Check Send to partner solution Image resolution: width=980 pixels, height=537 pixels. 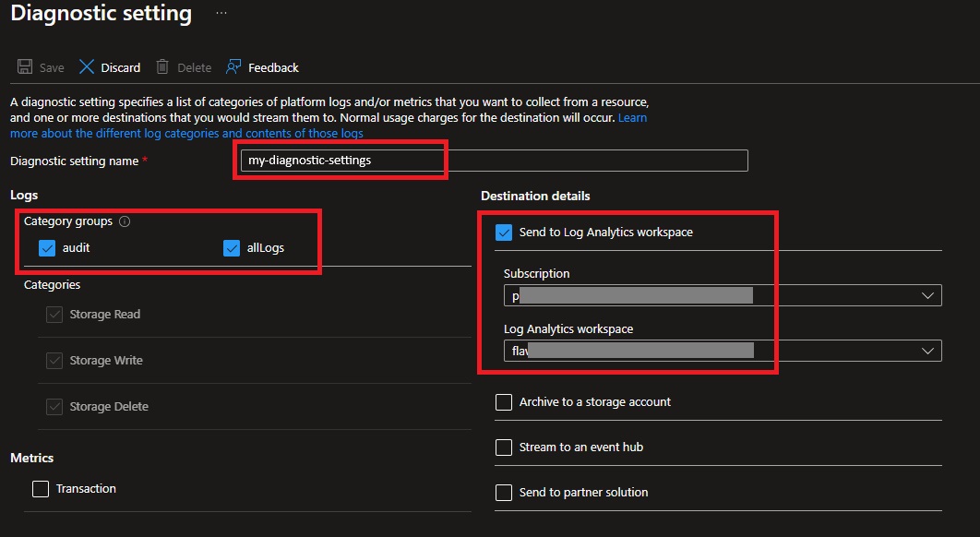(504, 493)
